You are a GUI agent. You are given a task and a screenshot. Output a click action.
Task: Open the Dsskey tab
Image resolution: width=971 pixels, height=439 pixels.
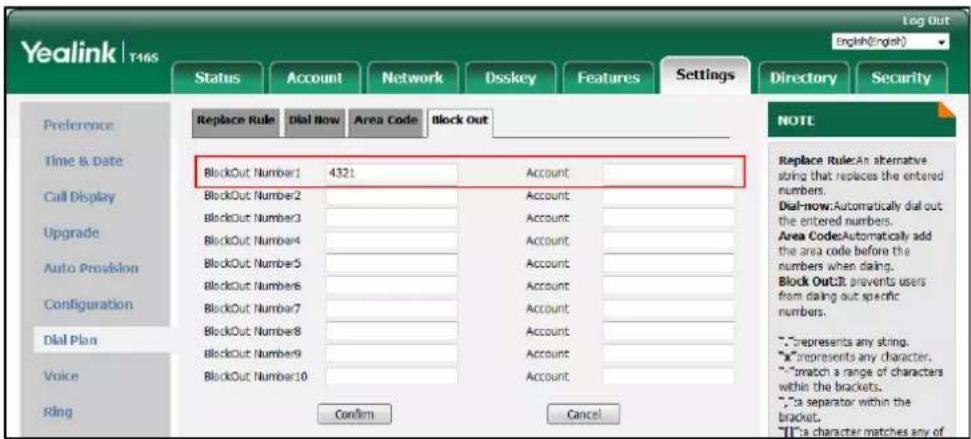click(x=510, y=79)
